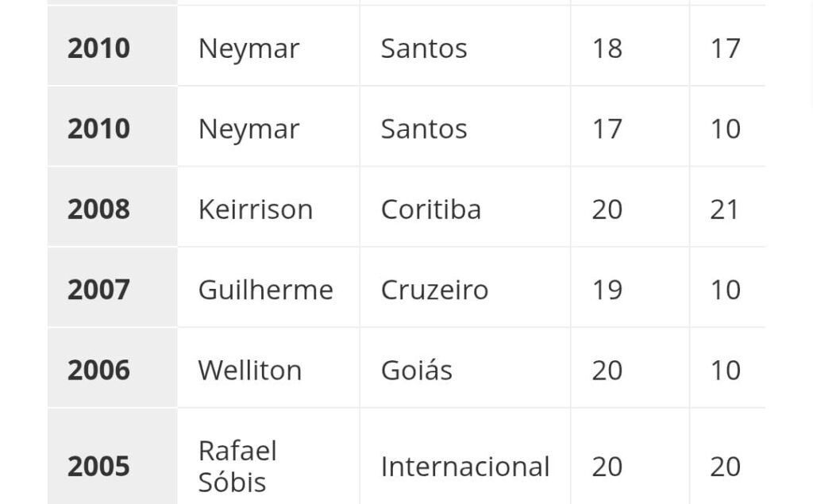Image resolution: width=813 pixels, height=504 pixels.
Task: Click the Keirrison player name cell
Action: click(x=256, y=210)
